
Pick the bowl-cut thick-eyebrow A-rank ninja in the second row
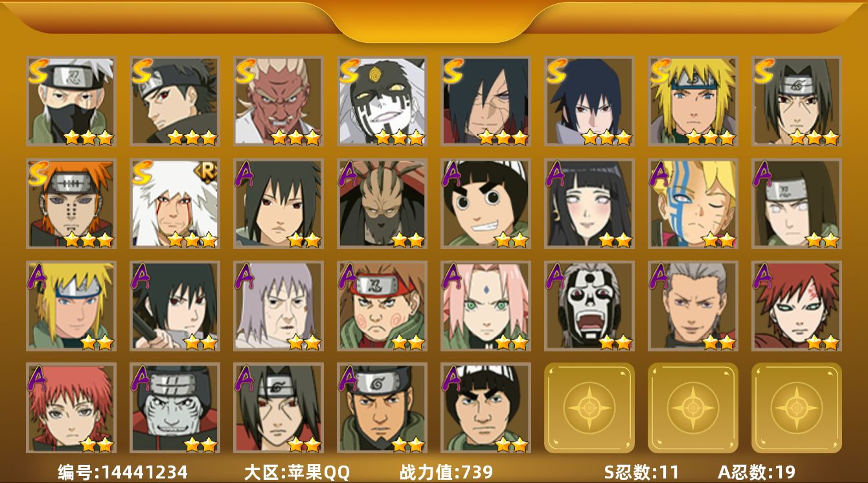tap(486, 204)
